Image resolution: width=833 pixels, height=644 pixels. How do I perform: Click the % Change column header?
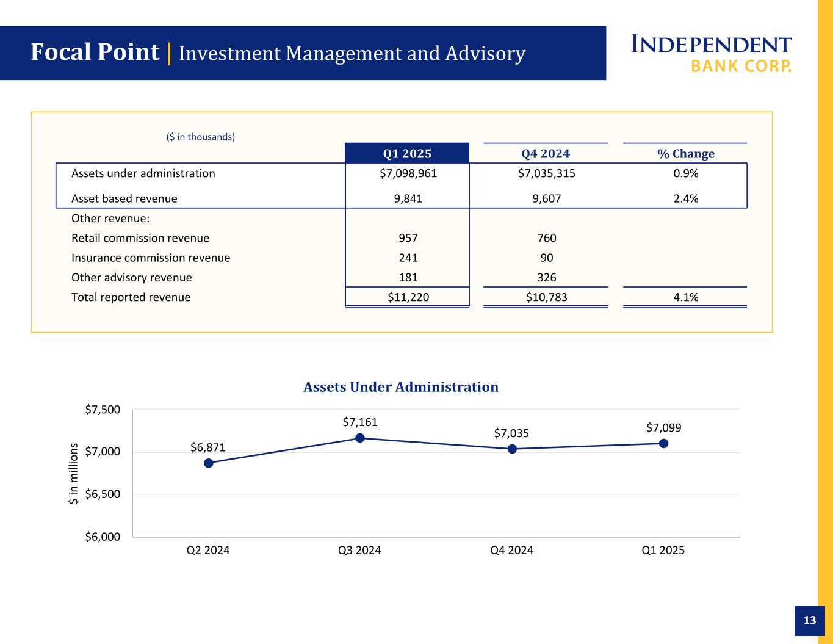point(685,153)
